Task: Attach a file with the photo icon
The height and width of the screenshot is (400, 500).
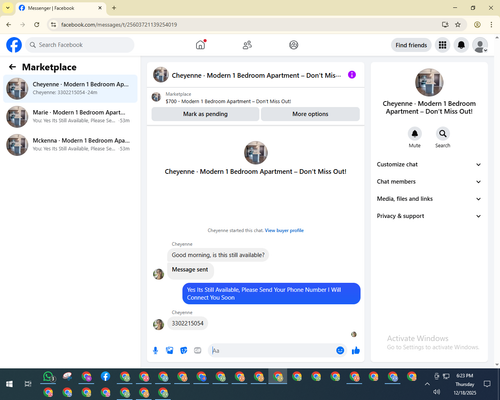Action: [x=169, y=350]
